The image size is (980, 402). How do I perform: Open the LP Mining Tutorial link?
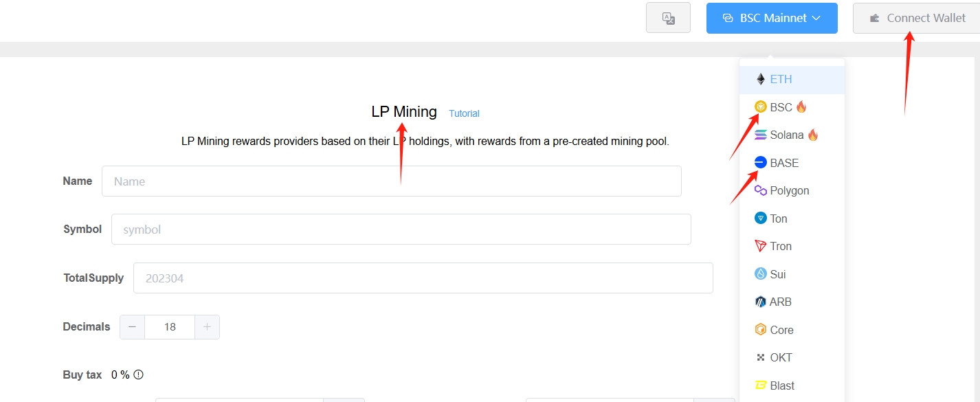(x=464, y=113)
